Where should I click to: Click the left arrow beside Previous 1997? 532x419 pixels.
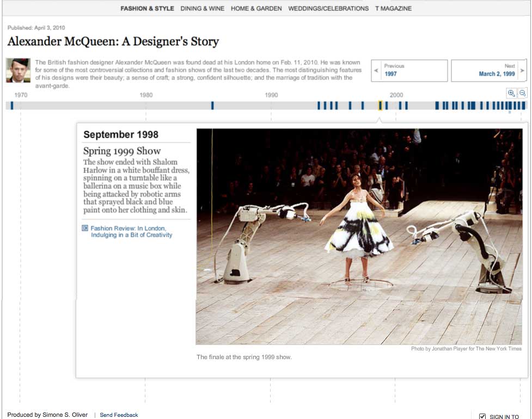coord(376,70)
